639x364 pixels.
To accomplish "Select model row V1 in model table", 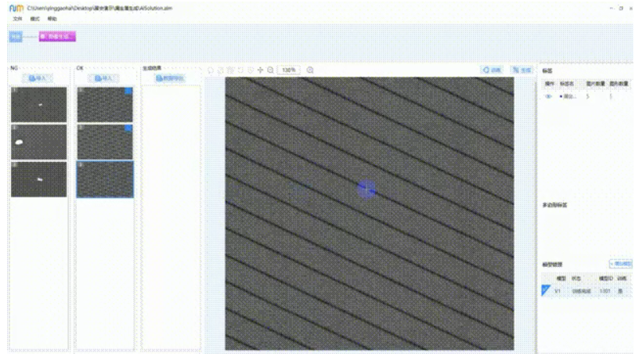I will [586, 291].
